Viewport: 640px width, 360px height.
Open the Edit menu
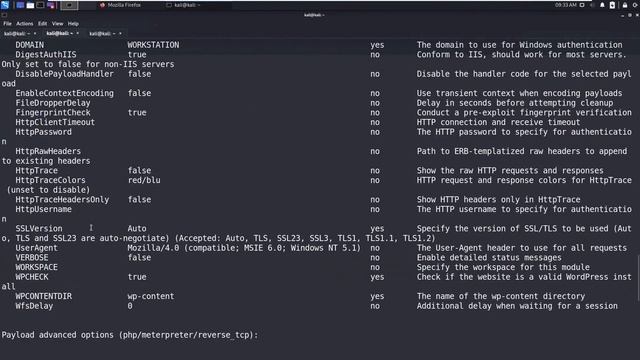(42, 24)
